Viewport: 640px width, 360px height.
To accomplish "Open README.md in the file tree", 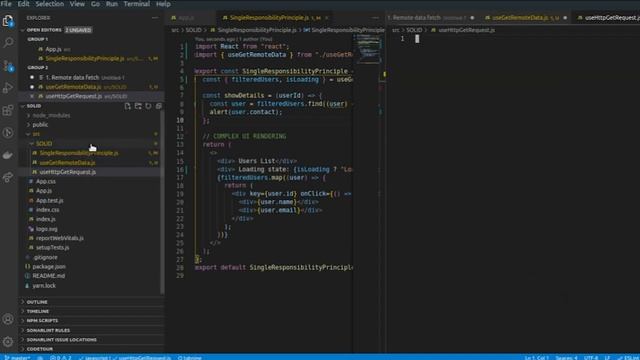I will pyautogui.click(x=49, y=276).
